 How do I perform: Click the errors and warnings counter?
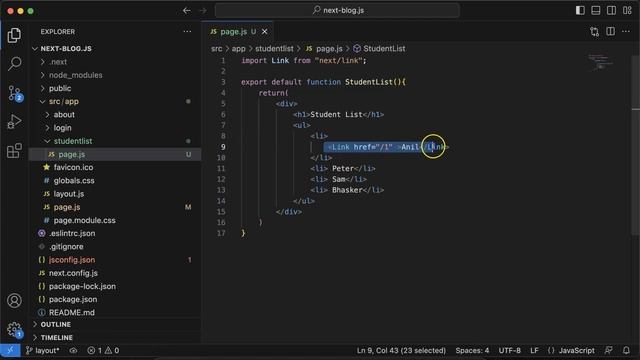coord(103,350)
